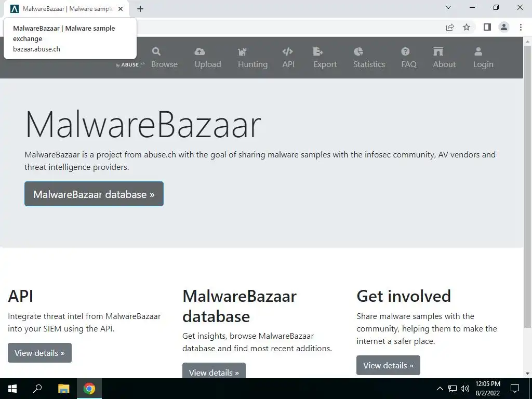Click the scrollbar up arrow

coord(528,42)
